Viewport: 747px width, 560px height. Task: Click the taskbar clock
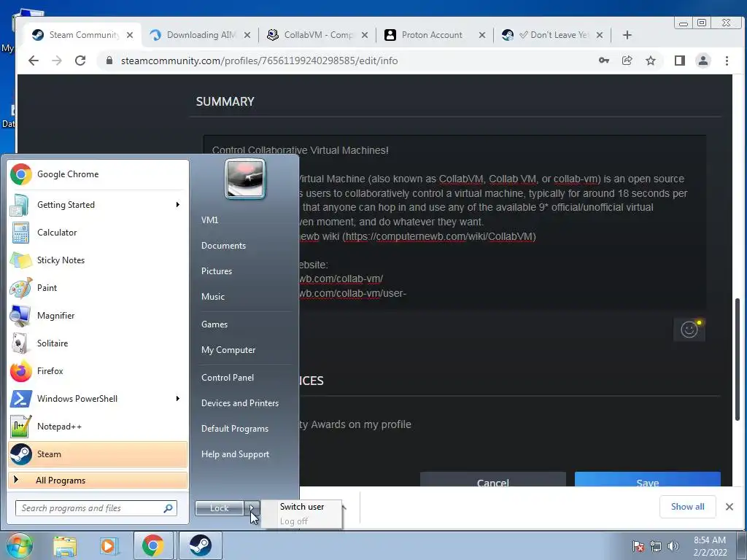(x=710, y=546)
